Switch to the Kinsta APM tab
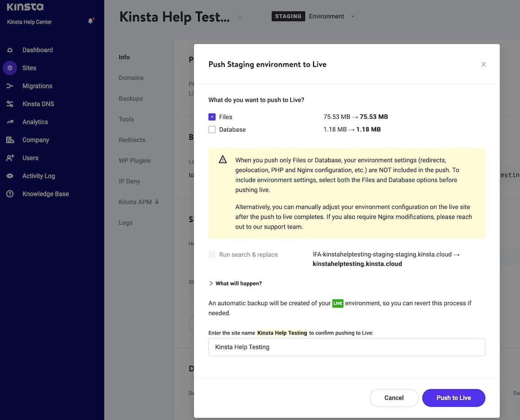The width and height of the screenshot is (520, 420). [x=135, y=202]
